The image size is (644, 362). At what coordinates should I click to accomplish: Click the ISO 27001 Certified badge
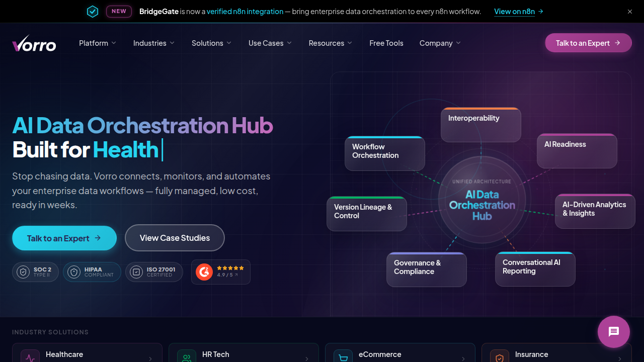[x=154, y=272]
